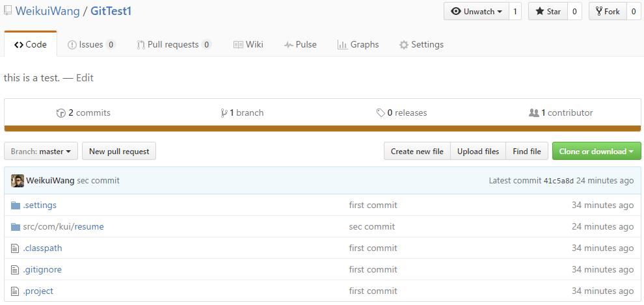Viewport: 644px width, 305px height.
Task: Click the repository book icon beside WeikuiWang
Action: pyautogui.click(x=8, y=11)
